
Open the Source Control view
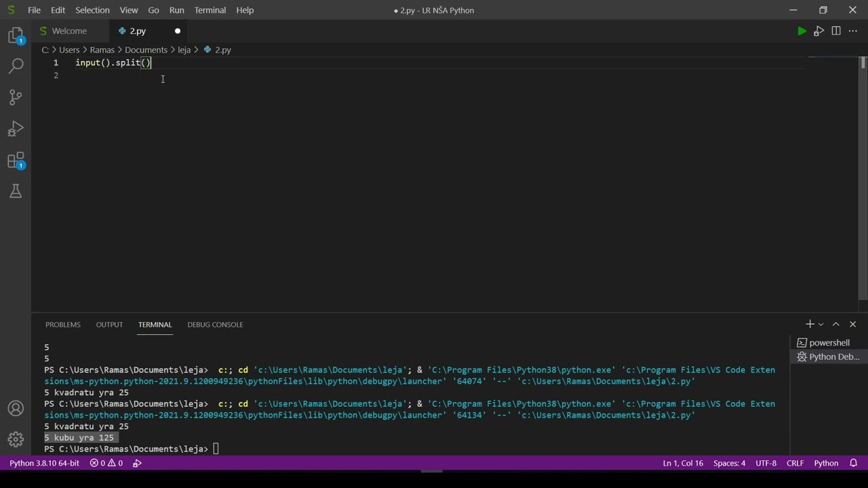tap(16, 97)
